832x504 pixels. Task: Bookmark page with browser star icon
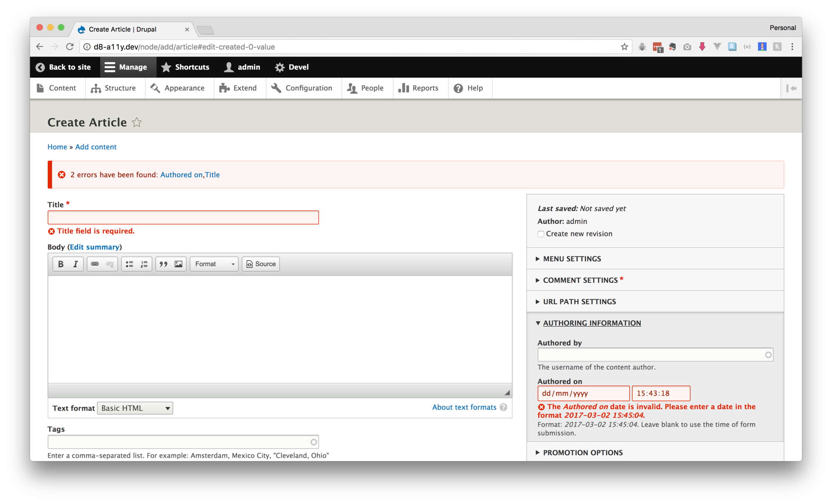pyautogui.click(x=624, y=47)
